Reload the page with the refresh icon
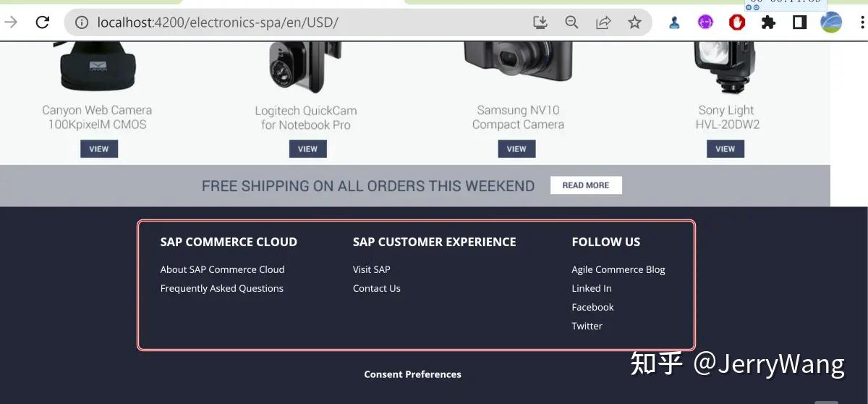868x404 pixels. coord(43,22)
